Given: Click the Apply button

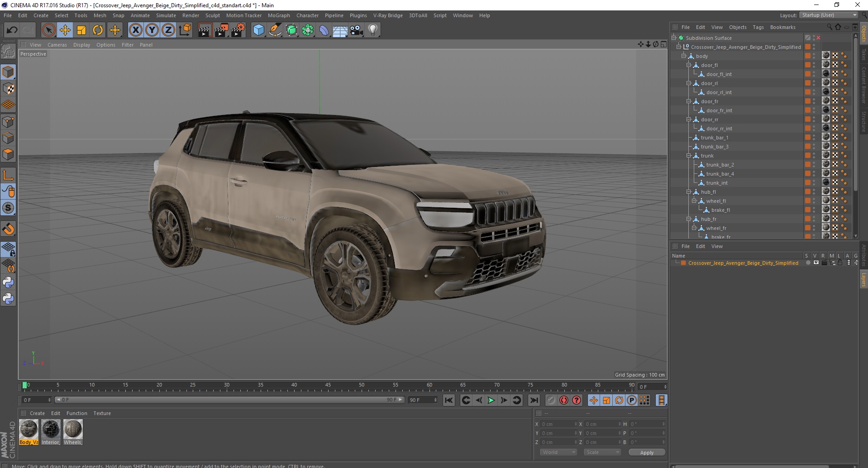Looking at the screenshot, I should point(647,452).
